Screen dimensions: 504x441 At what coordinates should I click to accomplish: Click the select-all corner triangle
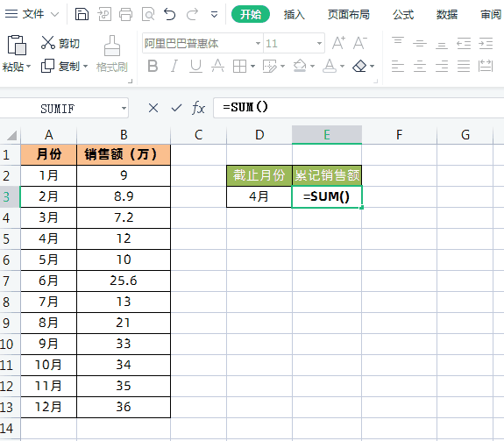11,135
